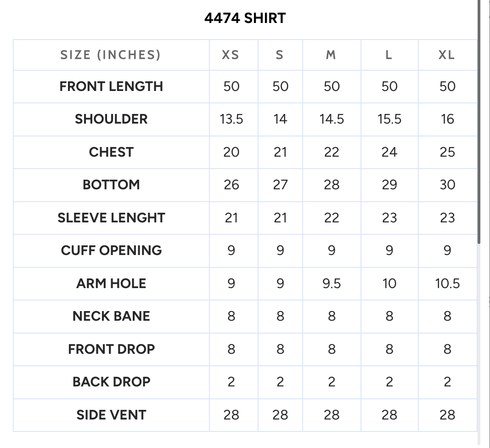Image resolution: width=490 pixels, height=448 pixels.
Task: Select the BOTTOM value 30 for XL
Action: click(x=447, y=185)
